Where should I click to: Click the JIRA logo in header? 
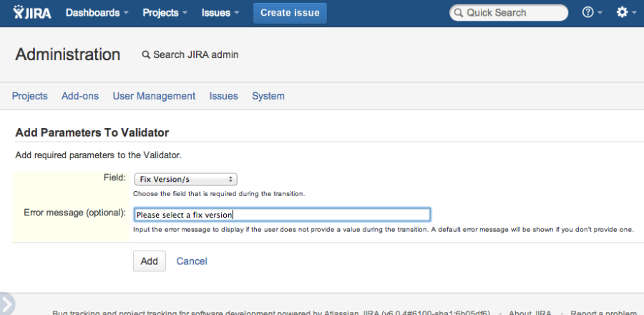coord(32,13)
